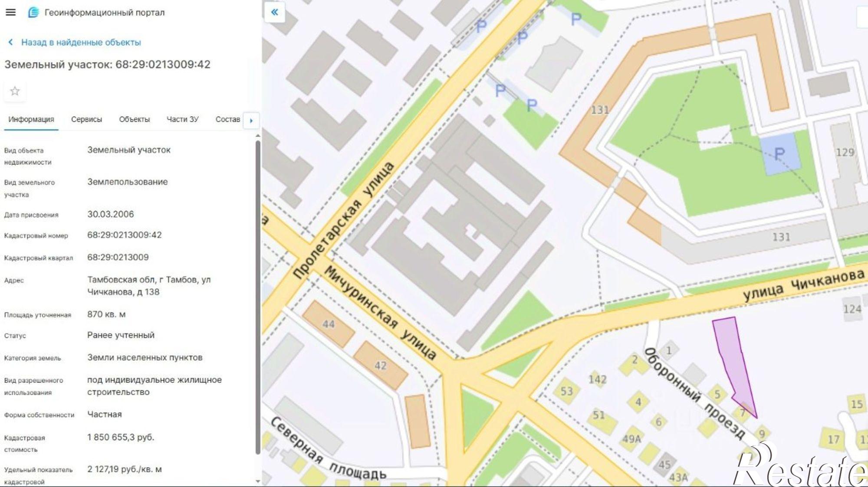Click building number 124 on the map
Screen dimensions: 868x487
pos(852,309)
